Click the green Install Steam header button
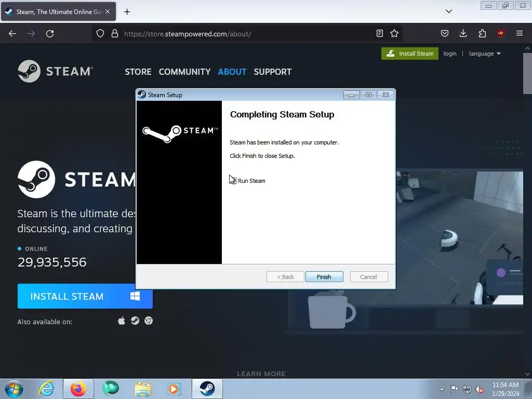 tap(410, 54)
